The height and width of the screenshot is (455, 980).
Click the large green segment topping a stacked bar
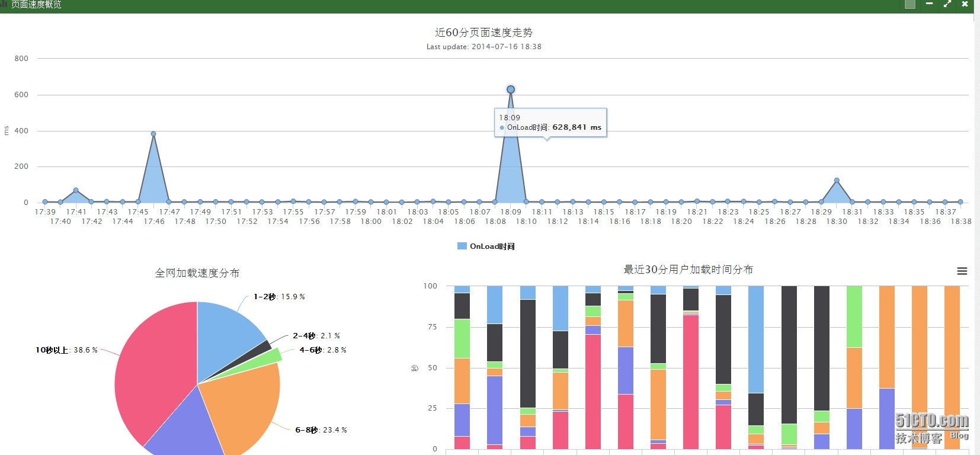pos(854,316)
